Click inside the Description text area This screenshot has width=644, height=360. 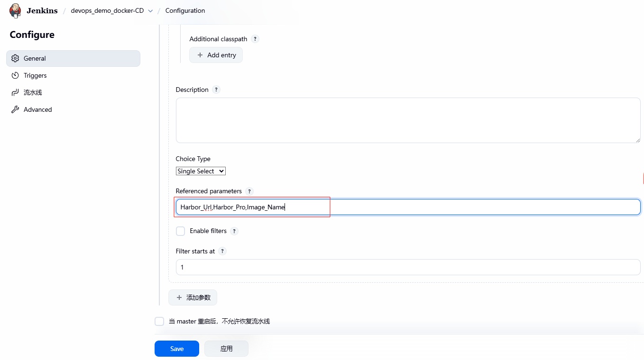(x=408, y=120)
